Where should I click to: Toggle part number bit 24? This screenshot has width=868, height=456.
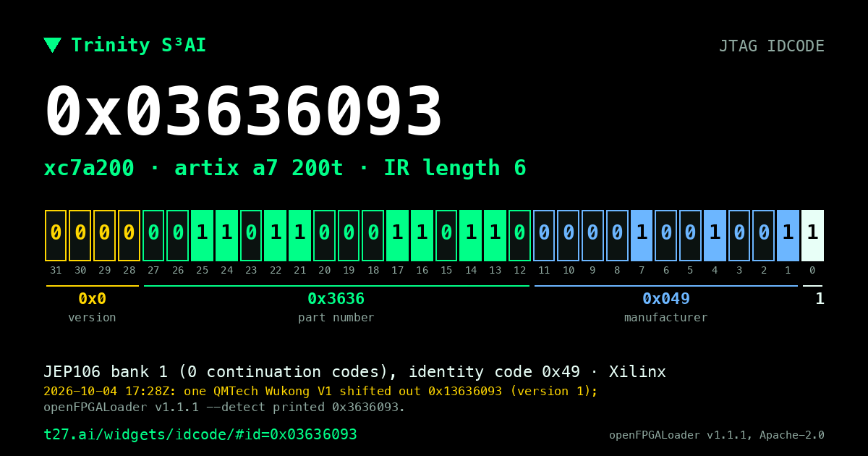click(226, 235)
